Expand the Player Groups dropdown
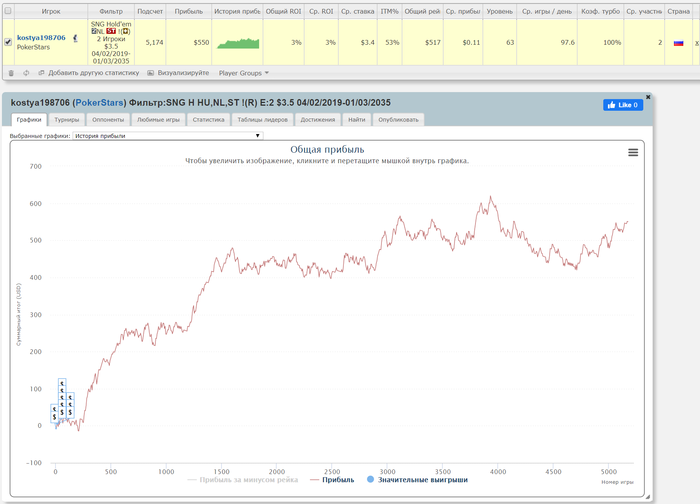This screenshot has width=700, height=504. [x=244, y=73]
